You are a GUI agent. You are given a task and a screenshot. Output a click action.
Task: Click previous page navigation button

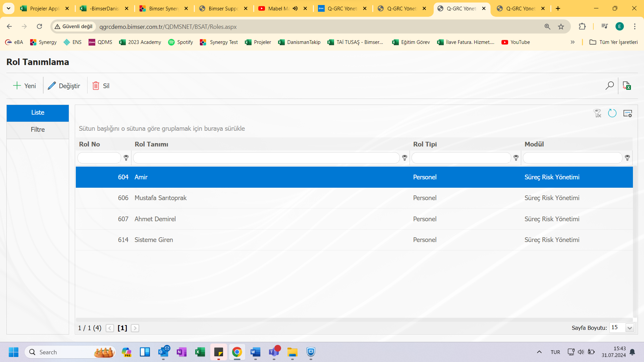pyautogui.click(x=109, y=327)
